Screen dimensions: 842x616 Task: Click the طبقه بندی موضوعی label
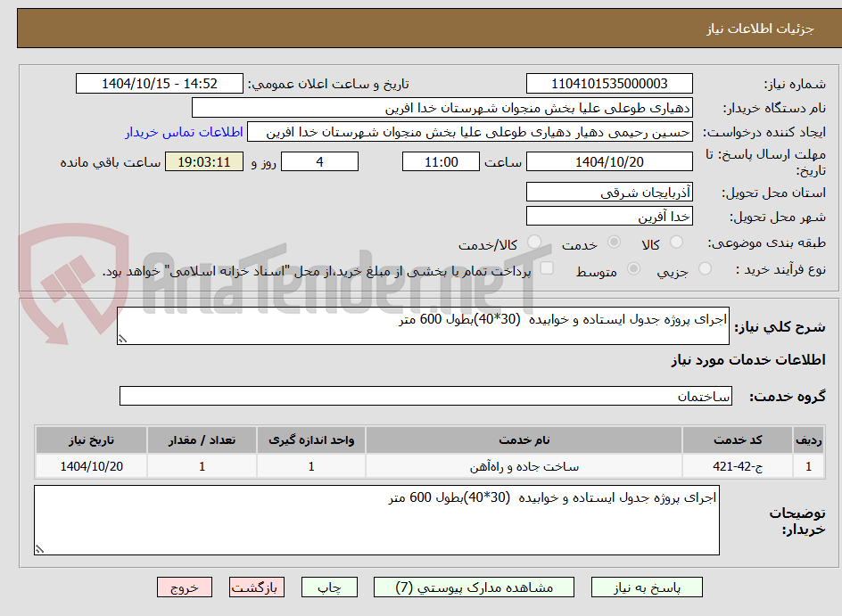point(766,243)
